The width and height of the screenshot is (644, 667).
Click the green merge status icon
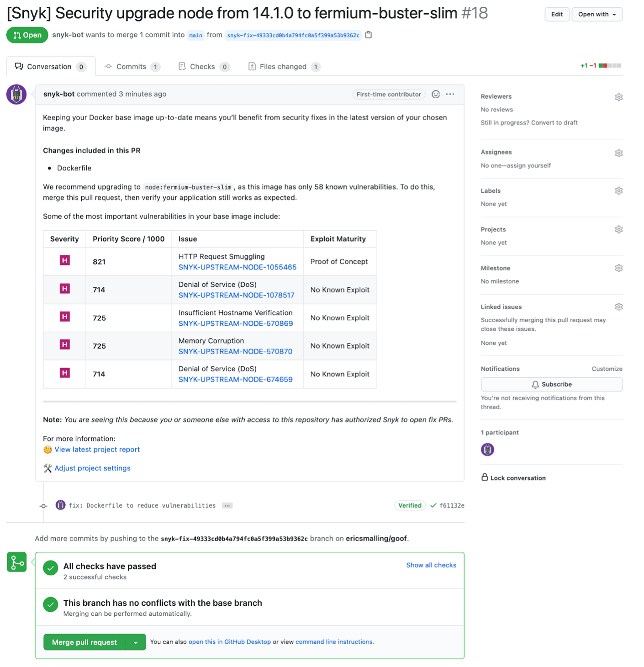click(16, 562)
